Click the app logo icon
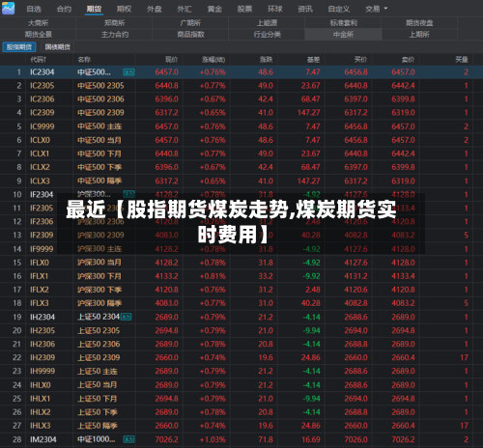The width and height of the screenshot is (483, 448). (8, 8)
